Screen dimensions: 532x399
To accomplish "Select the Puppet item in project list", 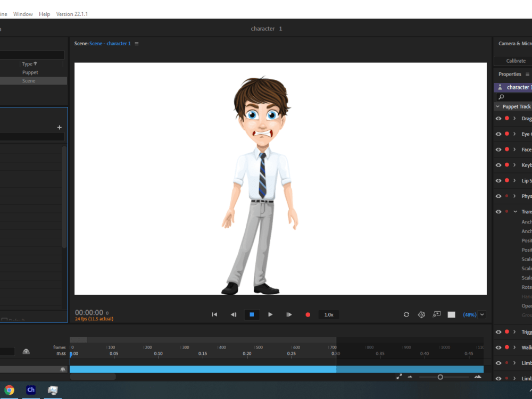I will point(30,72).
